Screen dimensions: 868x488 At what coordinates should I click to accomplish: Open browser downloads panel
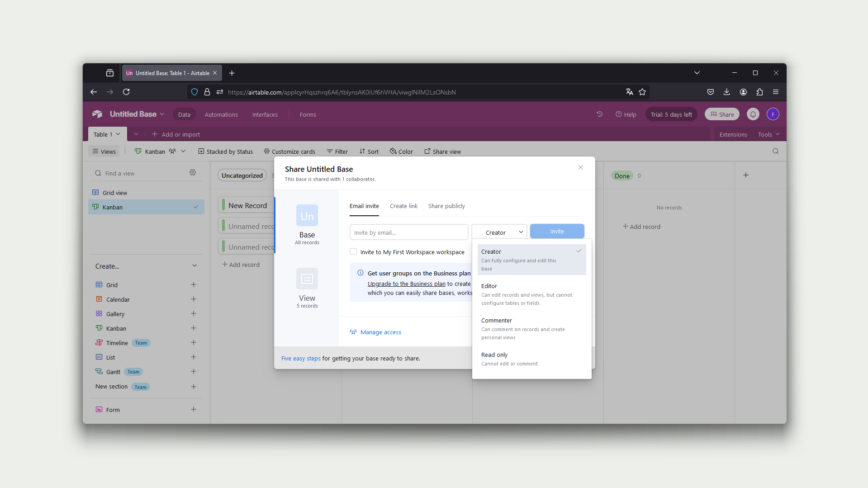[x=727, y=92]
